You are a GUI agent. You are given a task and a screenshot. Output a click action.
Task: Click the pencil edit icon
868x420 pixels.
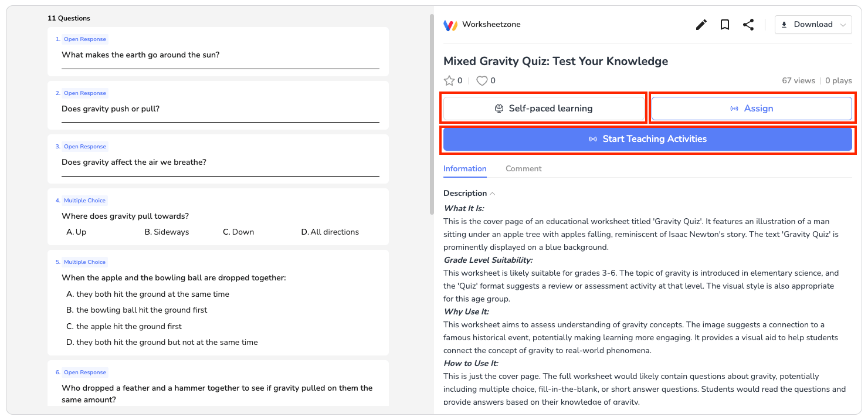click(701, 24)
